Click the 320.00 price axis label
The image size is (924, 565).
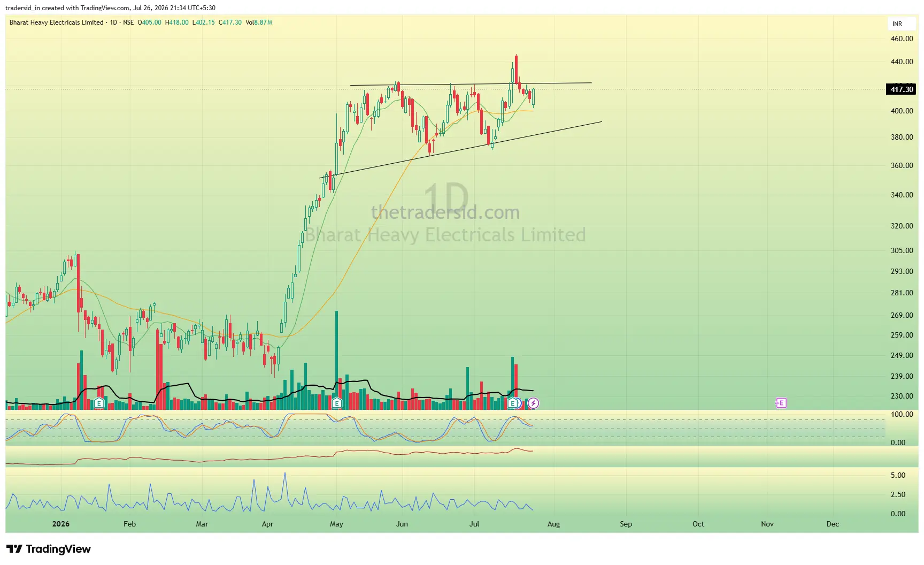point(902,226)
